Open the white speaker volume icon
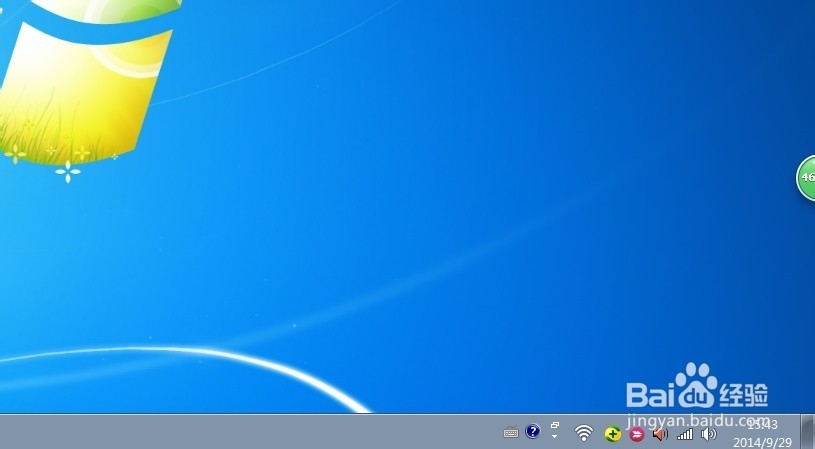The width and height of the screenshot is (815, 449). (708, 433)
